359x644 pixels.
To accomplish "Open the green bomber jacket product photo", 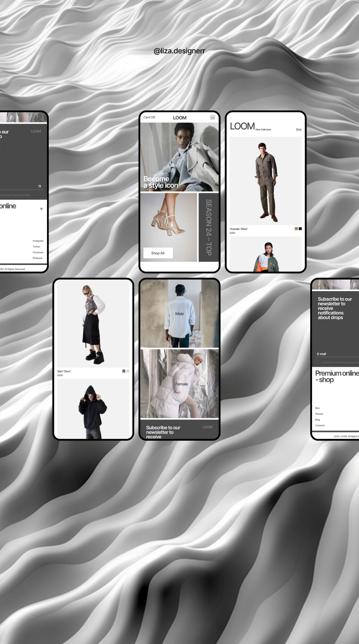I will click(266, 254).
